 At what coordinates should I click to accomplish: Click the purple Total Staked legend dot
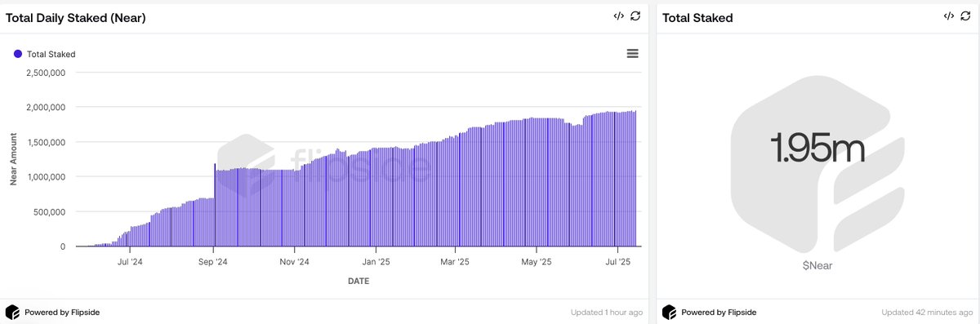[x=18, y=54]
